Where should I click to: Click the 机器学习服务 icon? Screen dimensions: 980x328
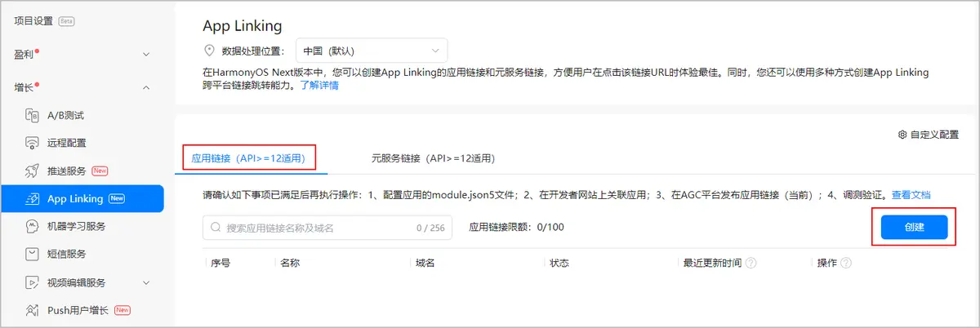tap(33, 226)
